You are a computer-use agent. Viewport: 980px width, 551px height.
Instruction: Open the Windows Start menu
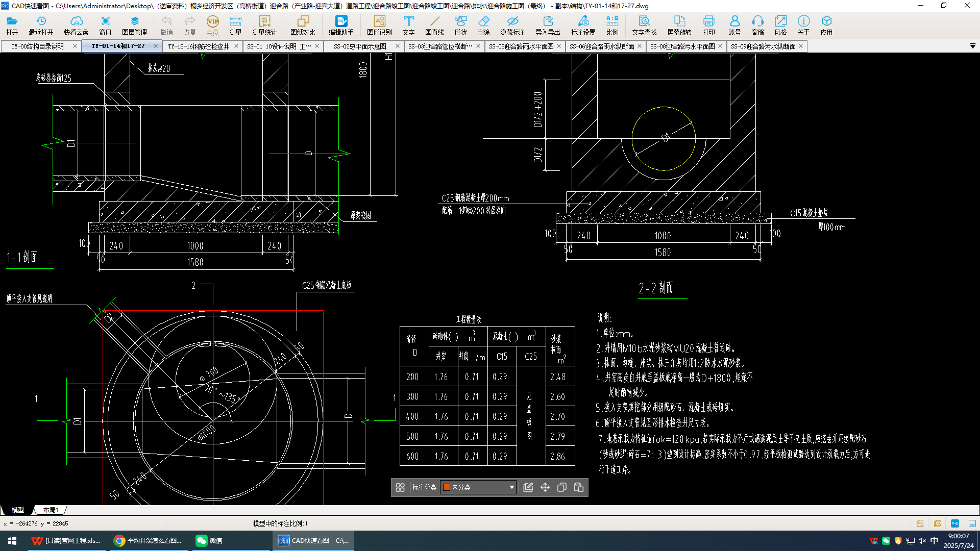click(12, 541)
